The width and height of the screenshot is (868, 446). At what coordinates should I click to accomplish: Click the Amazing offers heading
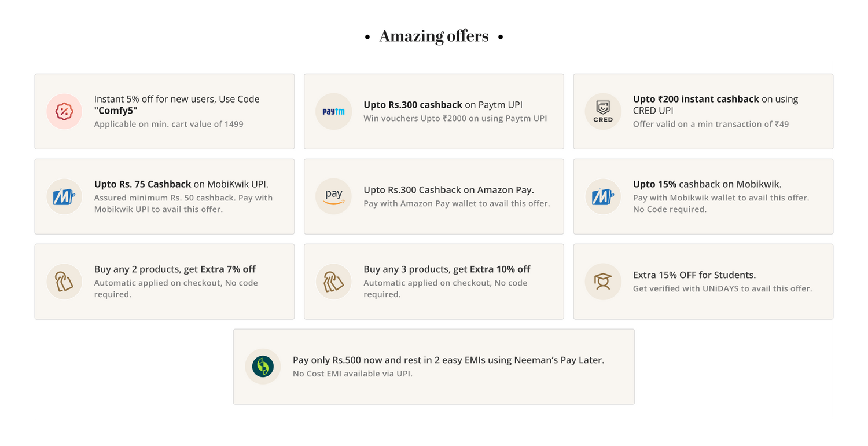(x=434, y=36)
